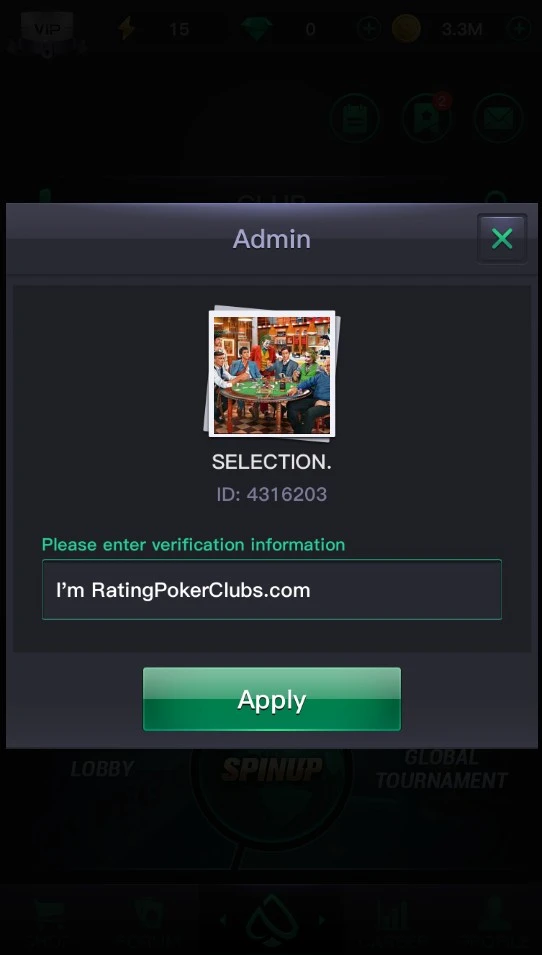
Task: Click the green Apply button
Action: [272, 699]
